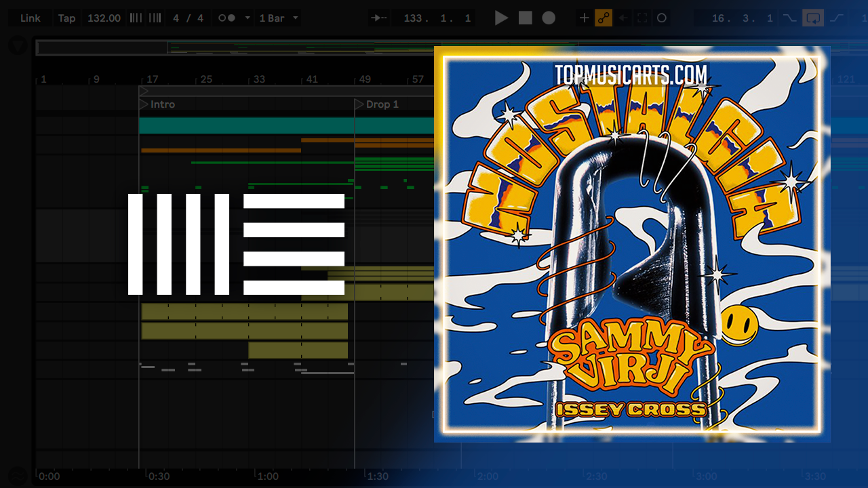Toggle the Arrangement Loop switch
This screenshot has width=868, height=488.
click(x=812, y=18)
